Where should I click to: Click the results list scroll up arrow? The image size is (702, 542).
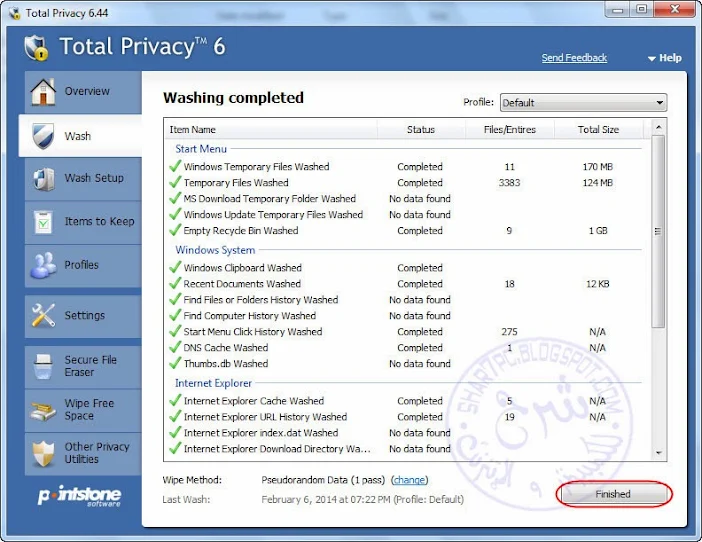pyautogui.click(x=658, y=127)
